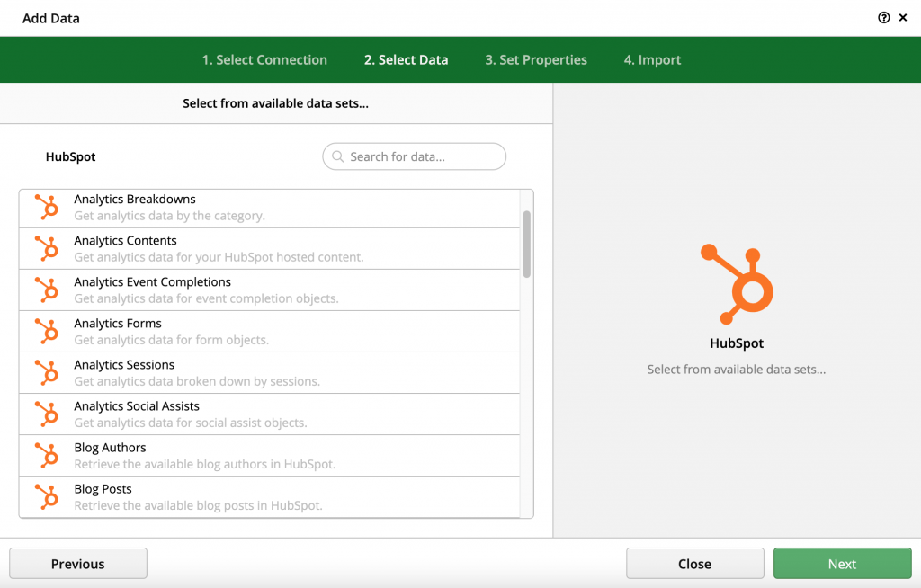Image resolution: width=921 pixels, height=588 pixels.
Task: Click the Add Data dialog title
Action: [x=51, y=18]
